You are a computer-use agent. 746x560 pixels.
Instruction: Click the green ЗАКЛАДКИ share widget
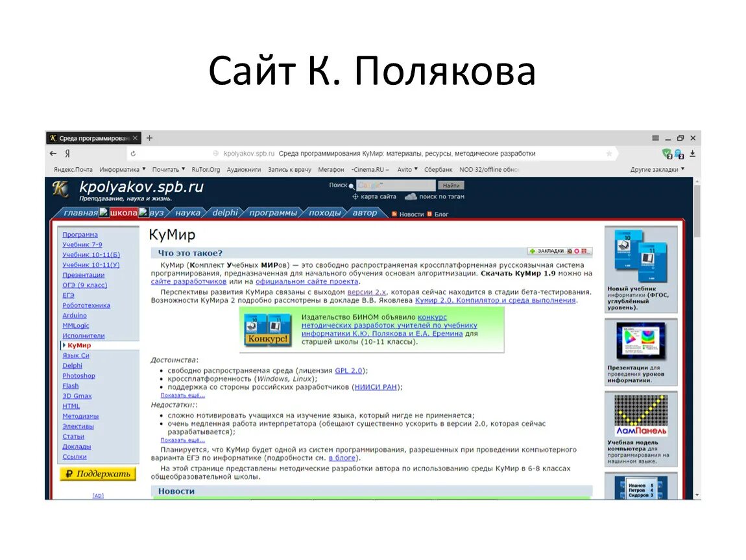(x=559, y=251)
